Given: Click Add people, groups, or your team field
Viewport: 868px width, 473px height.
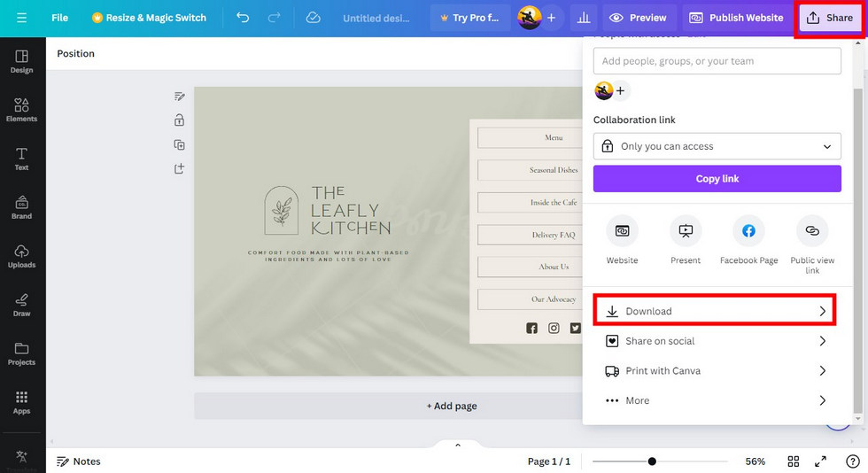Looking at the screenshot, I should point(717,61).
